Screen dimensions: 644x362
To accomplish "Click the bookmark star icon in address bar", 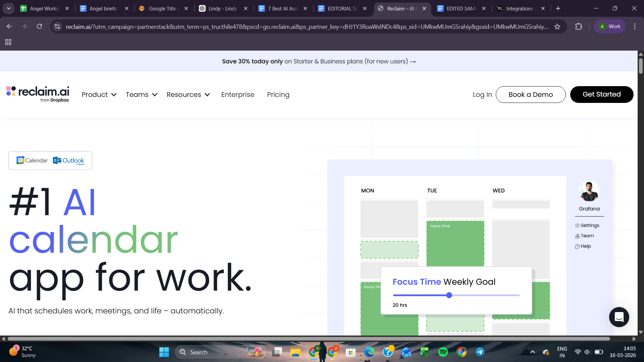I will click(557, 26).
